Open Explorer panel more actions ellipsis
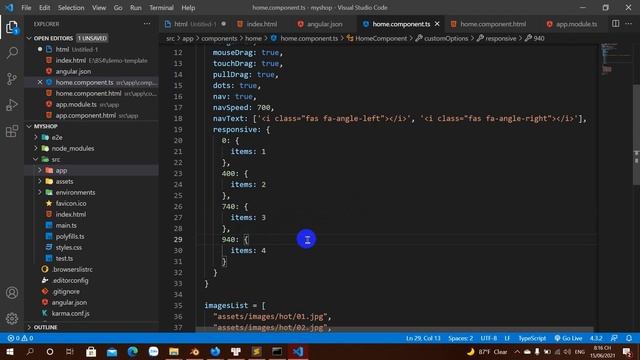Image resolution: width=640 pixels, height=360 pixels. 147,24
